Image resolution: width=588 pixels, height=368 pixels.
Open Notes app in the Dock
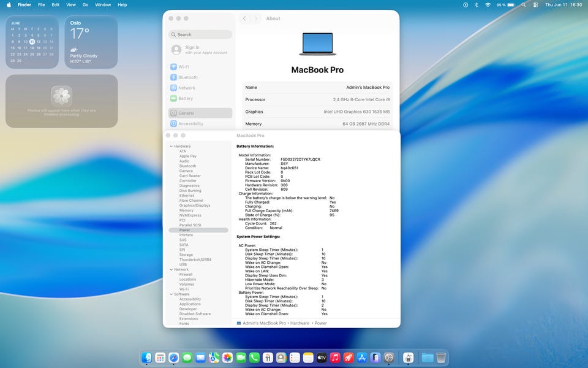[308, 358]
